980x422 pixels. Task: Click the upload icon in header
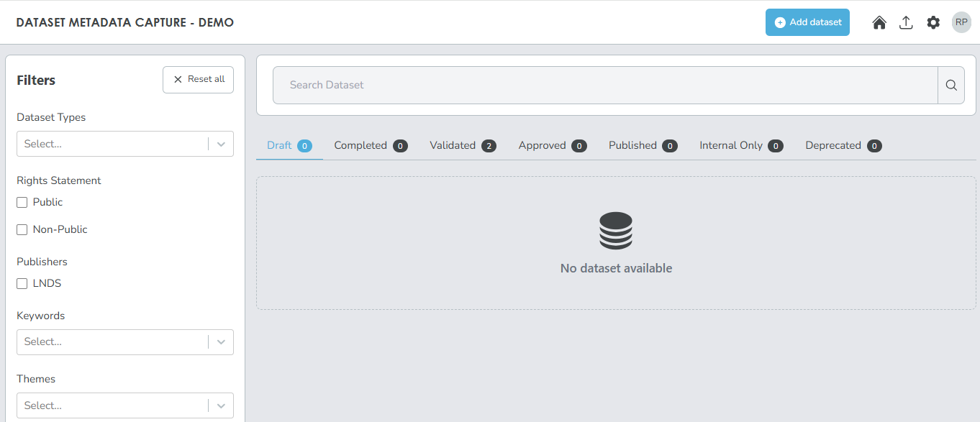[x=906, y=22]
